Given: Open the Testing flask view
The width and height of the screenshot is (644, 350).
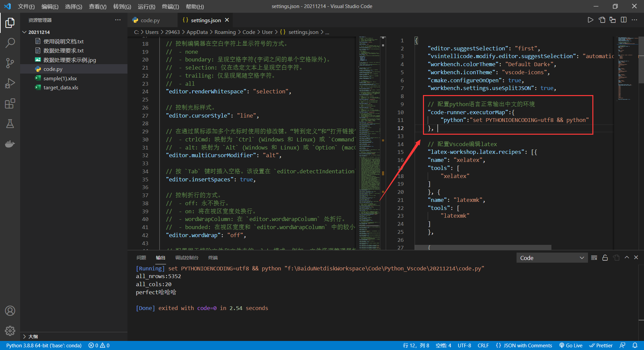Looking at the screenshot, I should point(10,124).
